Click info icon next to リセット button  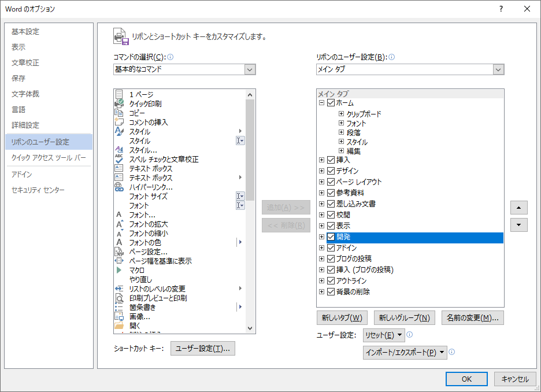(410, 334)
